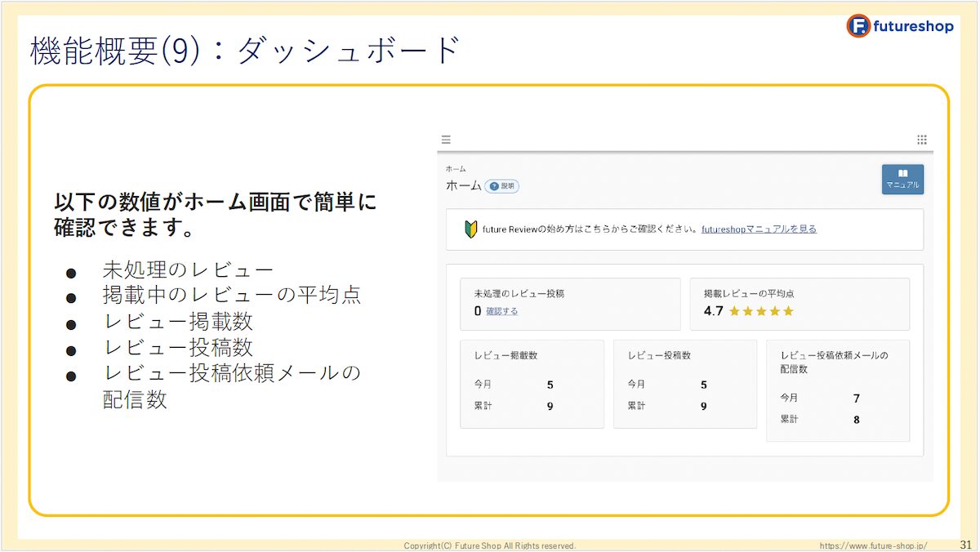Viewport: 980px width, 552px height.
Task: Click the 確認する link under 未処理のレビュー投稿
Action: (501, 311)
